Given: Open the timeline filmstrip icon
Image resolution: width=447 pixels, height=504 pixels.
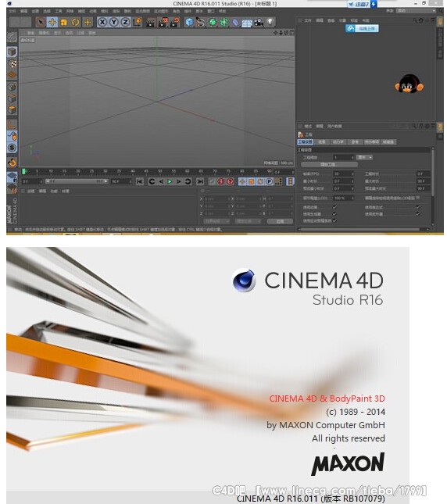Looking at the screenshot, I should [x=290, y=181].
